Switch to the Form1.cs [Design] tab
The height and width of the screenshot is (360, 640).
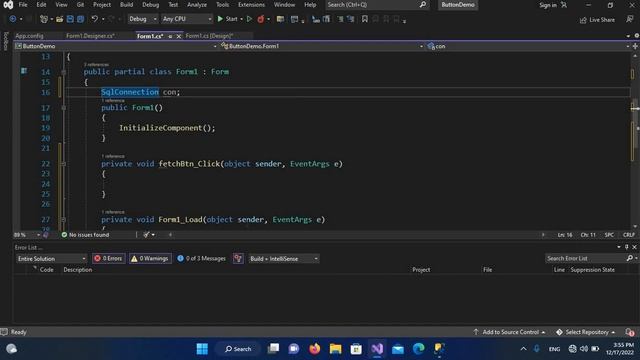209,36
